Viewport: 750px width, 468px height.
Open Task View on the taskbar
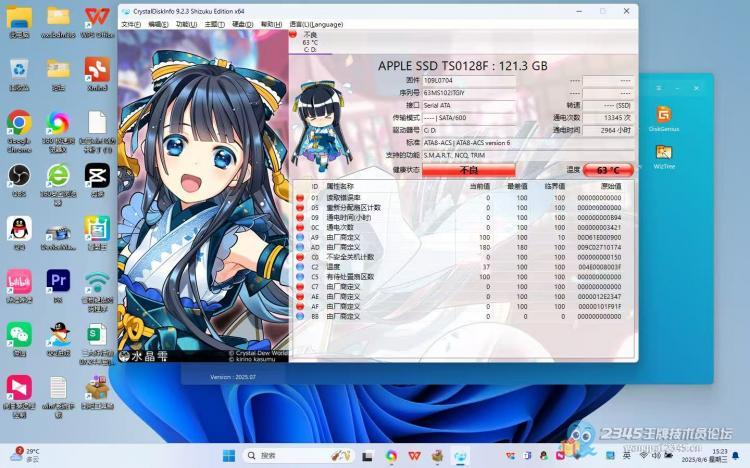click(367, 456)
